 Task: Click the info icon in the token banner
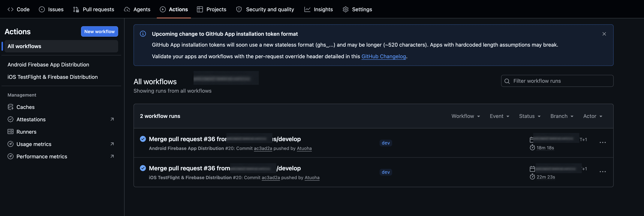tap(143, 34)
